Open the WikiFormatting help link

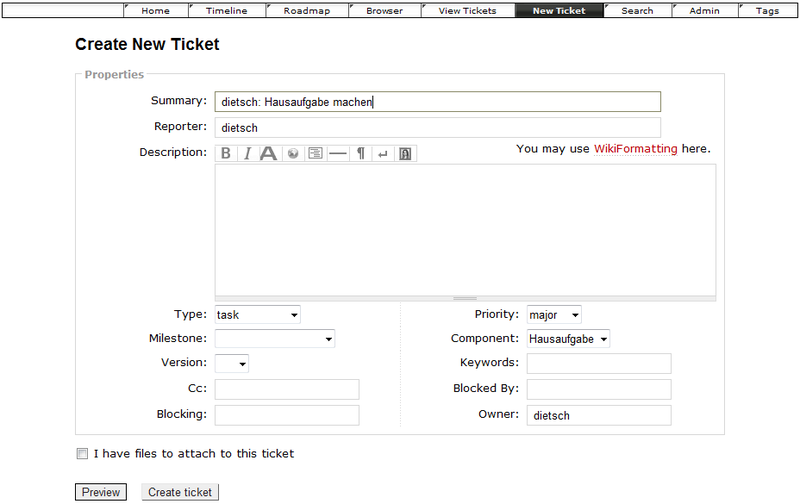(635, 149)
